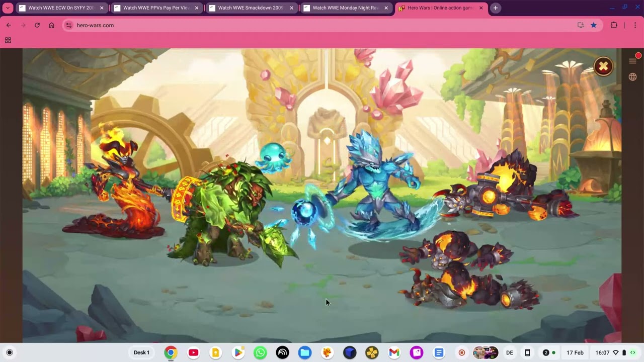Switch the DE keyboard input method
Screen dimensions: 644x362
click(510, 352)
